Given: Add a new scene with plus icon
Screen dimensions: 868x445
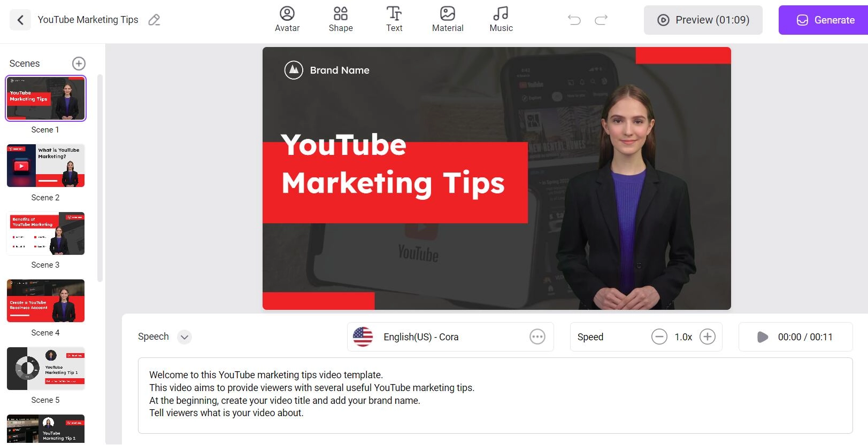Looking at the screenshot, I should tap(79, 64).
